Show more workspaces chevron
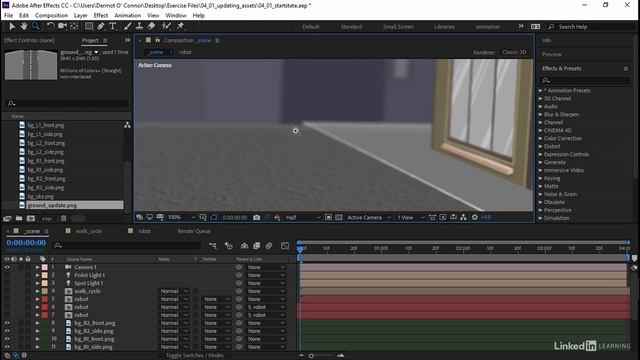This screenshot has height=360, width=640. [x=521, y=27]
